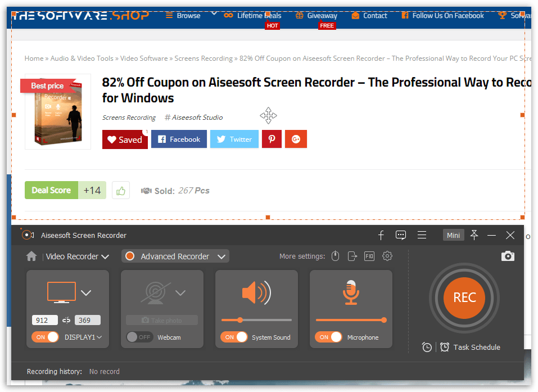Open the Contact menu item

pyautogui.click(x=369, y=15)
